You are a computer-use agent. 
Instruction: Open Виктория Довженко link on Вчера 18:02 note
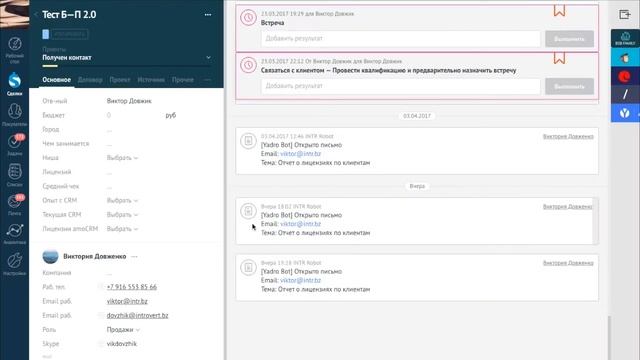(567, 207)
